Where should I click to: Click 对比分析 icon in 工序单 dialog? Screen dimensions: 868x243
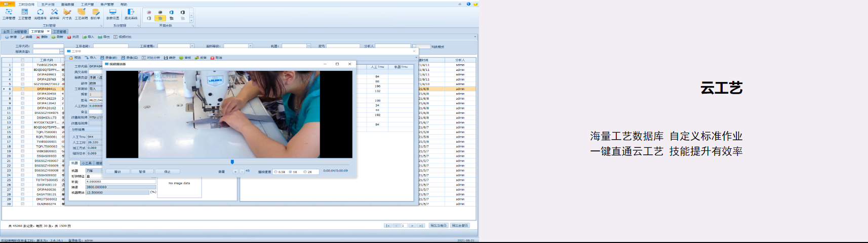[x=144, y=58]
